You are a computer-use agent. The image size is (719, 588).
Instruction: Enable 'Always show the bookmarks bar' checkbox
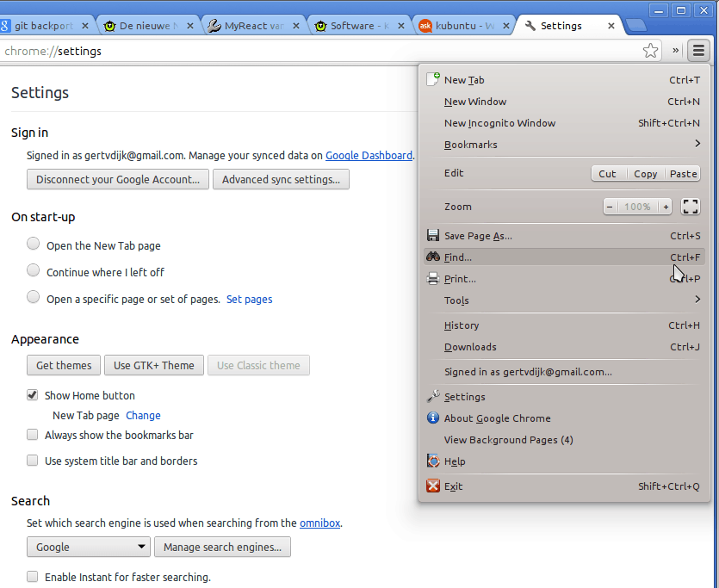click(x=32, y=435)
